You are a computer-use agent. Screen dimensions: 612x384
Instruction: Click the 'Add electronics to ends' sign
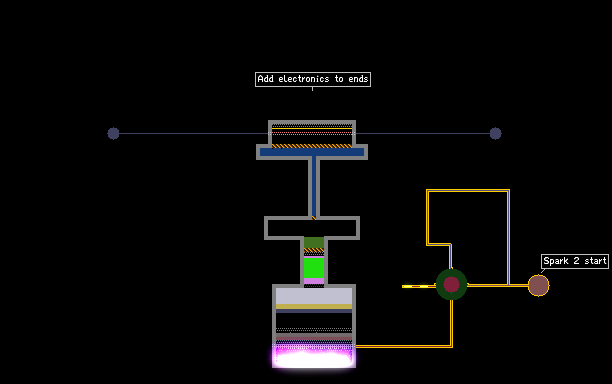313,79
